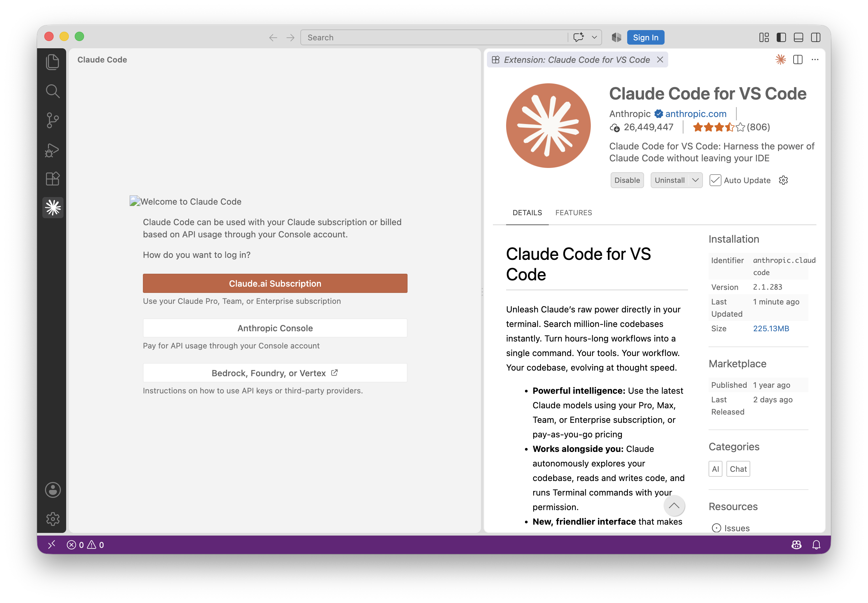Click the identifier anthropic.claude-code

(x=784, y=266)
